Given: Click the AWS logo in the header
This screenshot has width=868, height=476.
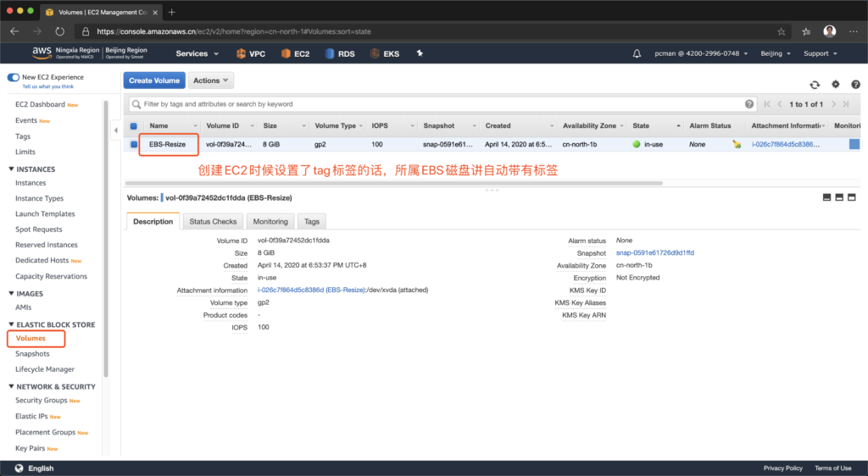Looking at the screenshot, I should [x=42, y=53].
